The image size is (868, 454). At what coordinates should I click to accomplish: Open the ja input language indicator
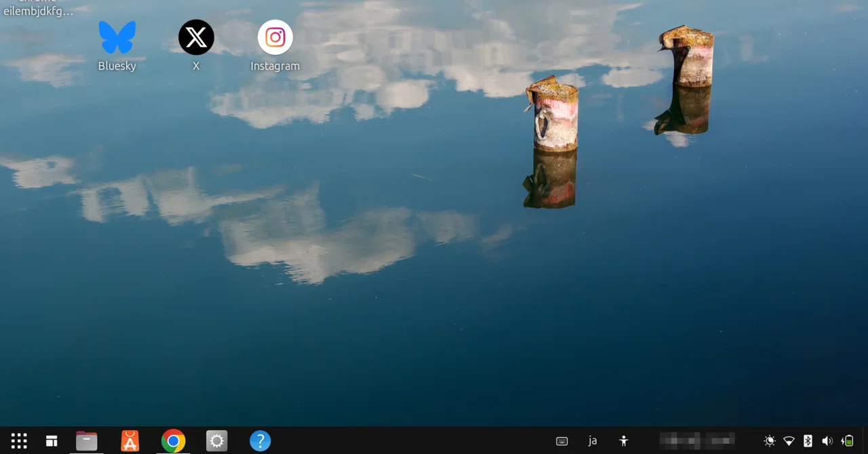(x=593, y=441)
